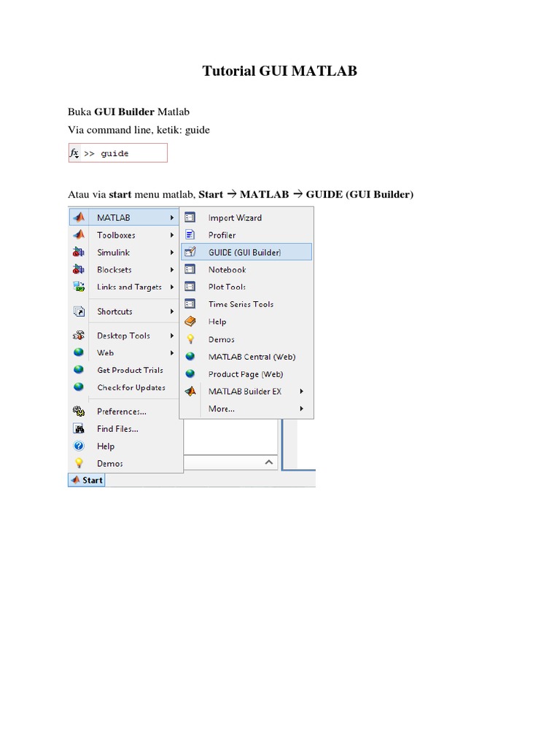Click the Simulink blocks icon
Screen dimensions: 560x747
tap(79, 252)
